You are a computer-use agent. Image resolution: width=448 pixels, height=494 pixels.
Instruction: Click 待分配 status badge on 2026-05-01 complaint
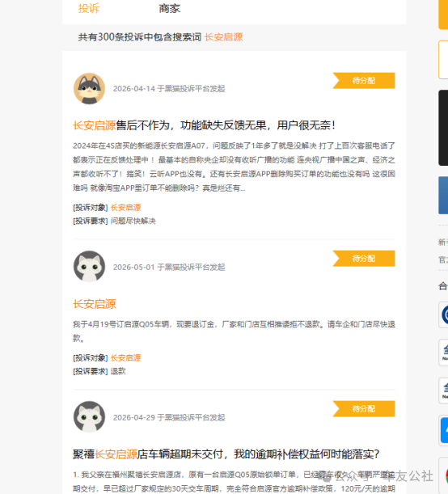(x=364, y=259)
